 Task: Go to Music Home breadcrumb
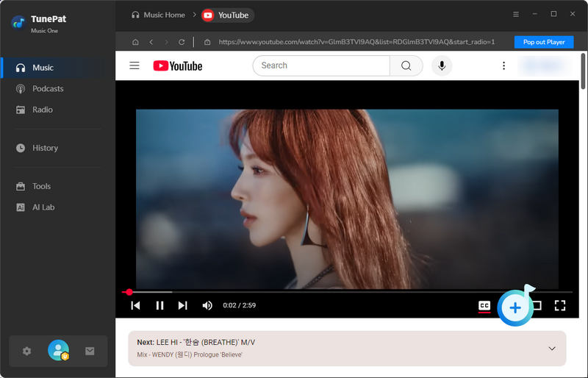[x=158, y=15]
